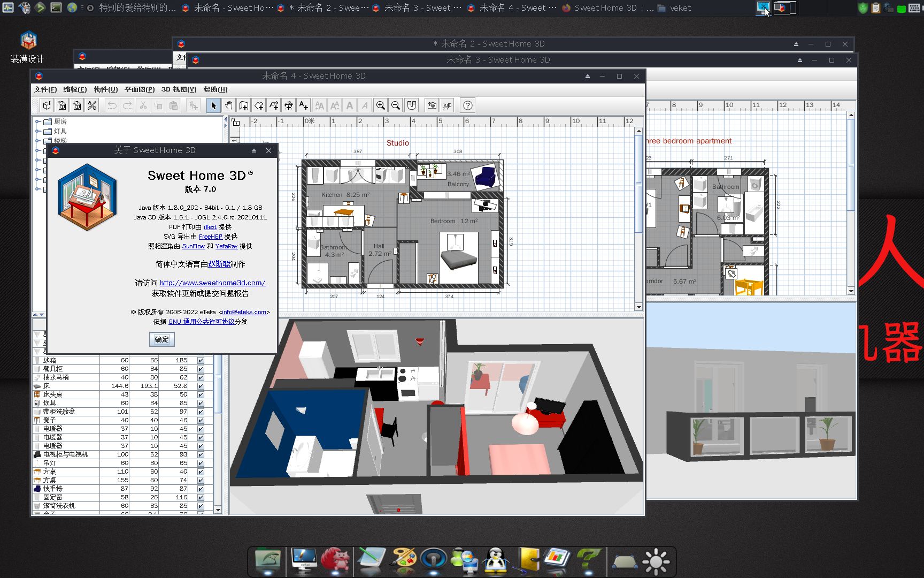The image size is (924, 578).
Task: Click the Open home toolbar icon
Action: tap(62, 105)
